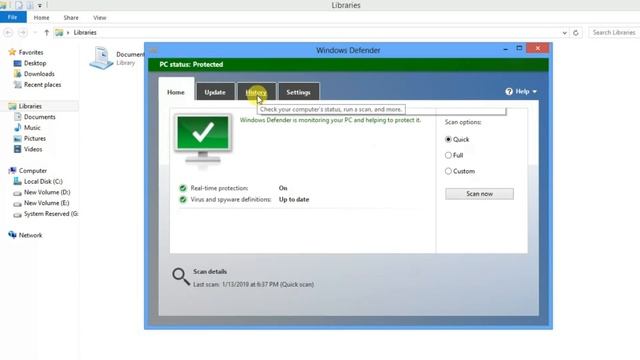The width and height of the screenshot is (640, 360).
Task: Select Libraries in the navigation pane
Action: 30,106
